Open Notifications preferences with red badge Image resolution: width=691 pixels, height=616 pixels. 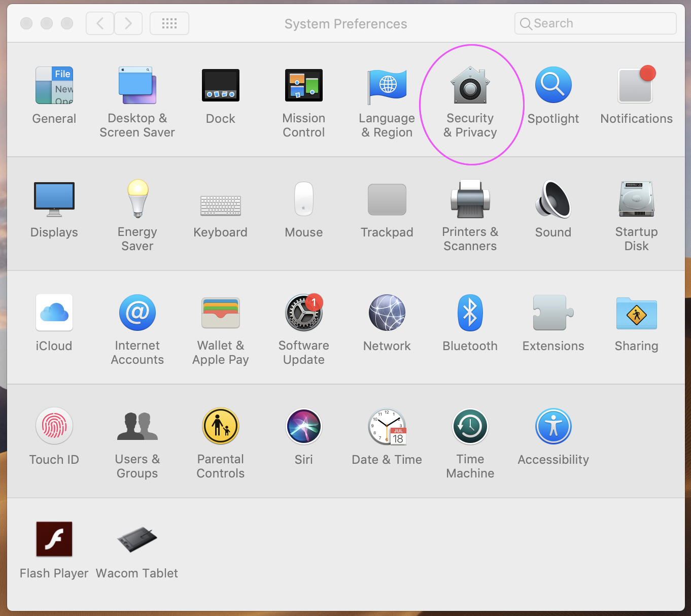click(x=636, y=86)
